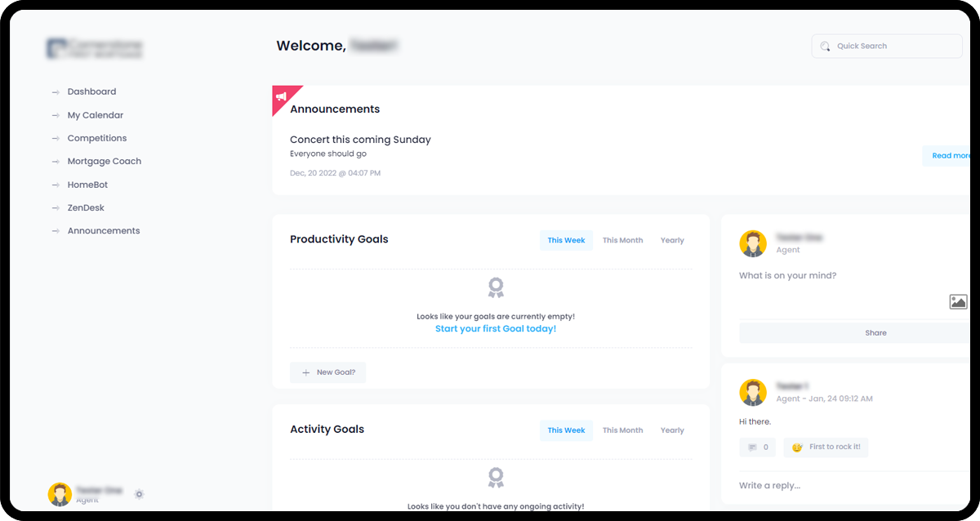
Task: Open My Calendar from the sidebar
Action: click(96, 115)
